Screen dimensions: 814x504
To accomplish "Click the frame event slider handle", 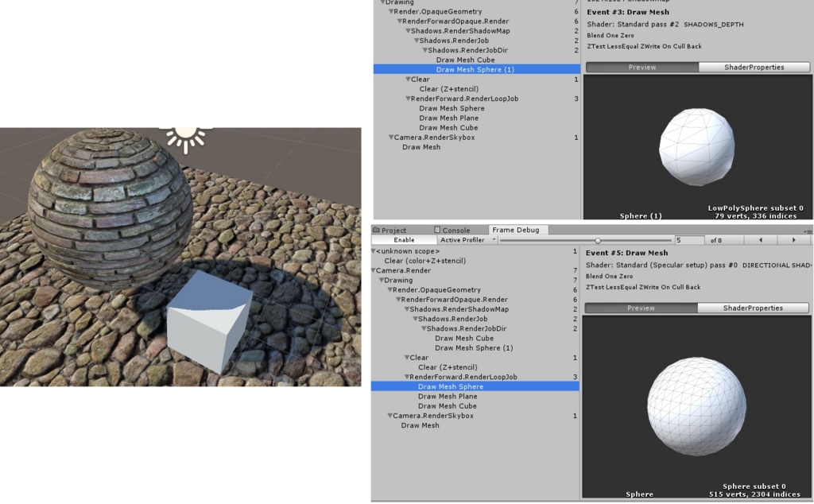I will tap(598, 240).
